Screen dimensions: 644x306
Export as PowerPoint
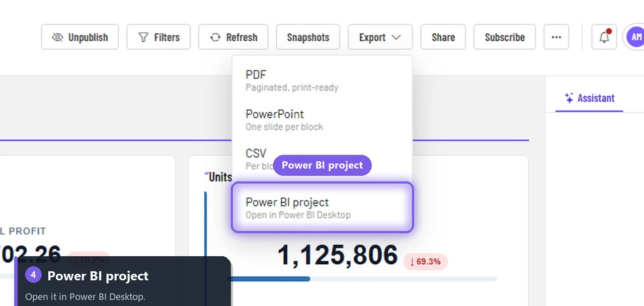[x=322, y=120]
